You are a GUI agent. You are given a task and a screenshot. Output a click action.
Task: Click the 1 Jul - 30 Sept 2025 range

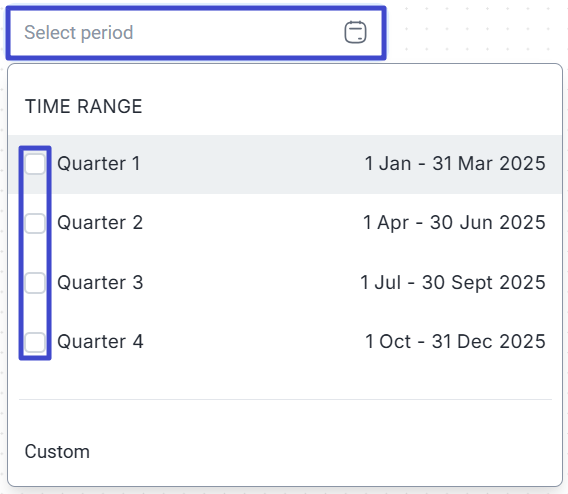coord(453,282)
